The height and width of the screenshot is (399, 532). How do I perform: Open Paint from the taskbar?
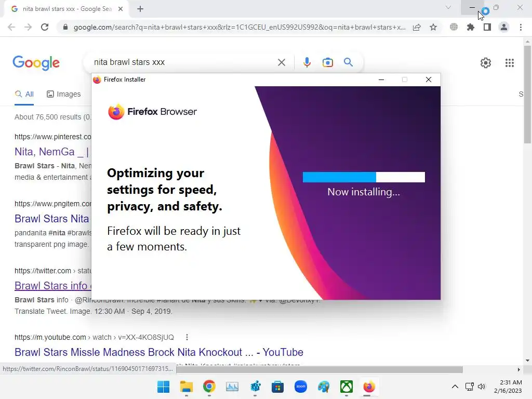pyautogui.click(x=323, y=387)
